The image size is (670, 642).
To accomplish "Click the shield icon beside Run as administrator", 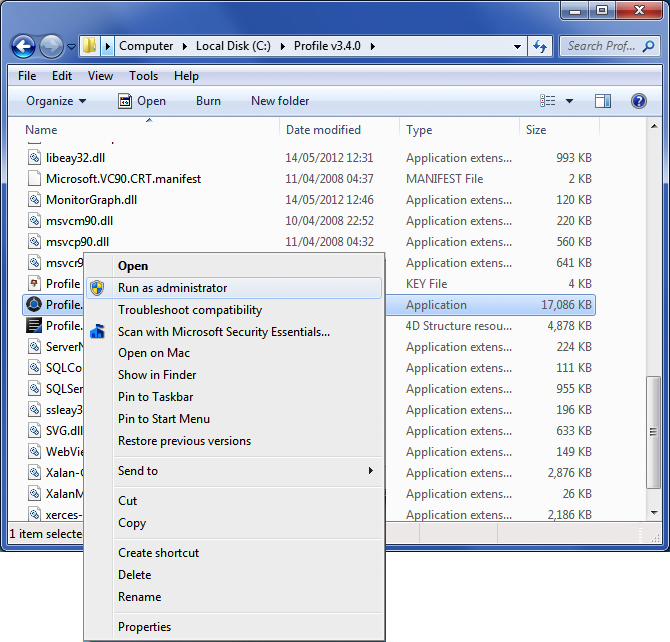I will (x=97, y=288).
